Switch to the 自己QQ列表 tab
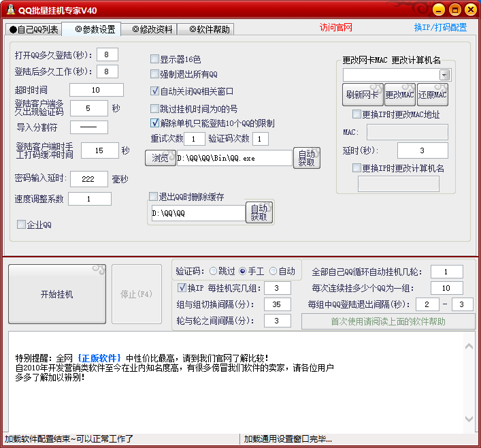This screenshot has height=448, width=481. pyautogui.click(x=33, y=29)
